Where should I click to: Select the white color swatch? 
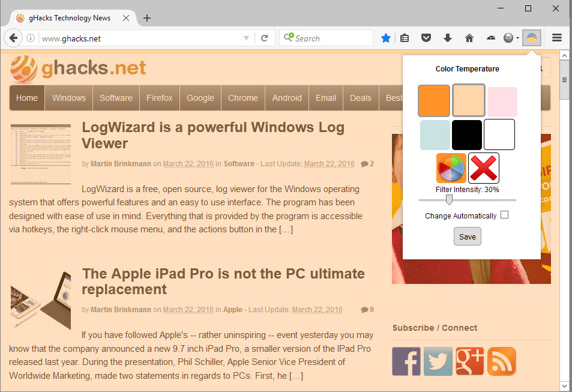[499, 134]
